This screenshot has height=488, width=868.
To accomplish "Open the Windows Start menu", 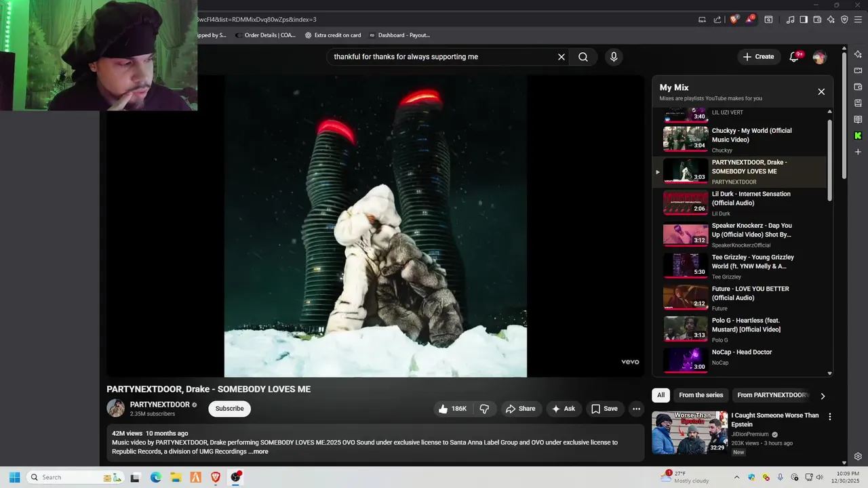I will pyautogui.click(x=14, y=477).
